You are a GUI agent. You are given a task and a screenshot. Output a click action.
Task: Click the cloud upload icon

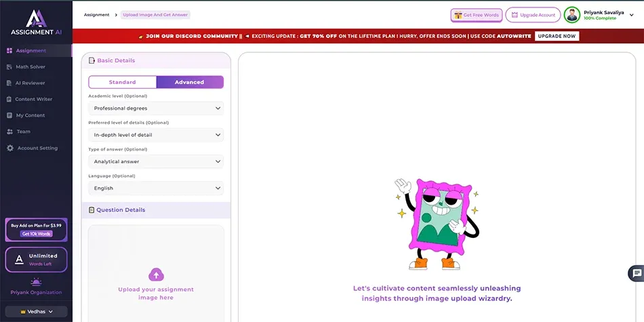tap(156, 275)
